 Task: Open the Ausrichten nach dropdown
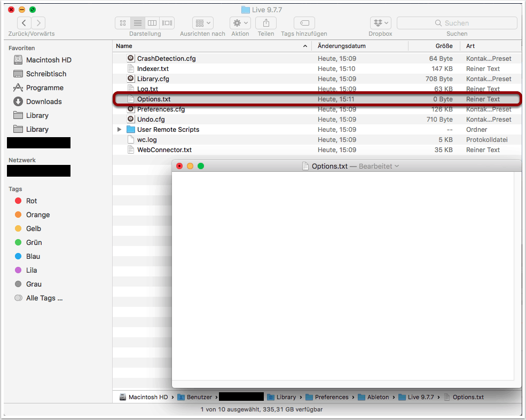click(202, 23)
